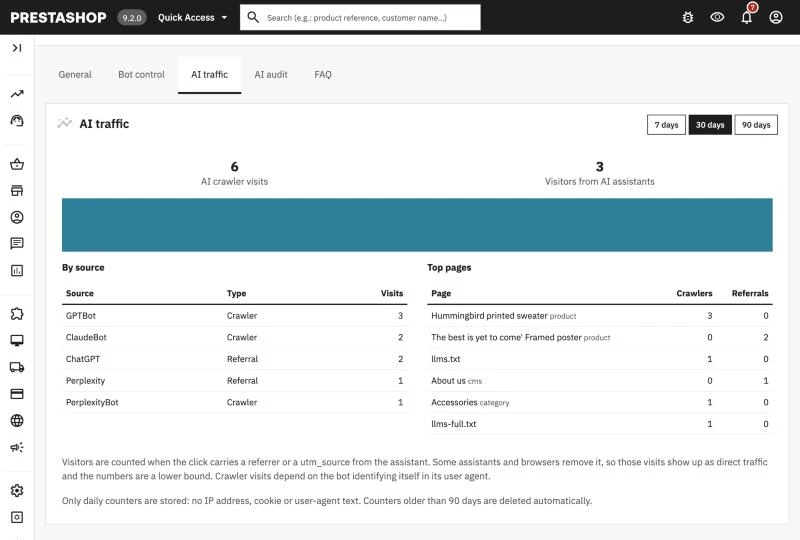The height and width of the screenshot is (540, 800).
Task: Click the Source column header
Action: [80, 293]
